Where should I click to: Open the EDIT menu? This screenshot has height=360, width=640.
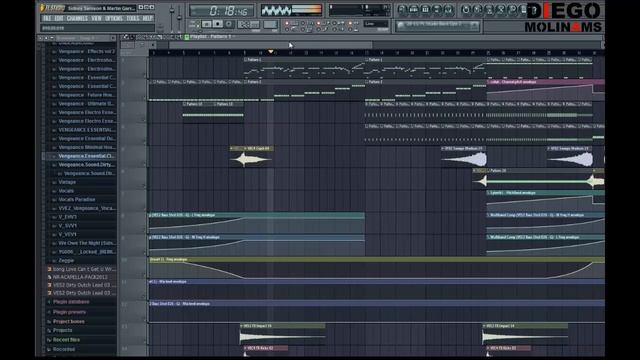pyautogui.click(x=59, y=18)
